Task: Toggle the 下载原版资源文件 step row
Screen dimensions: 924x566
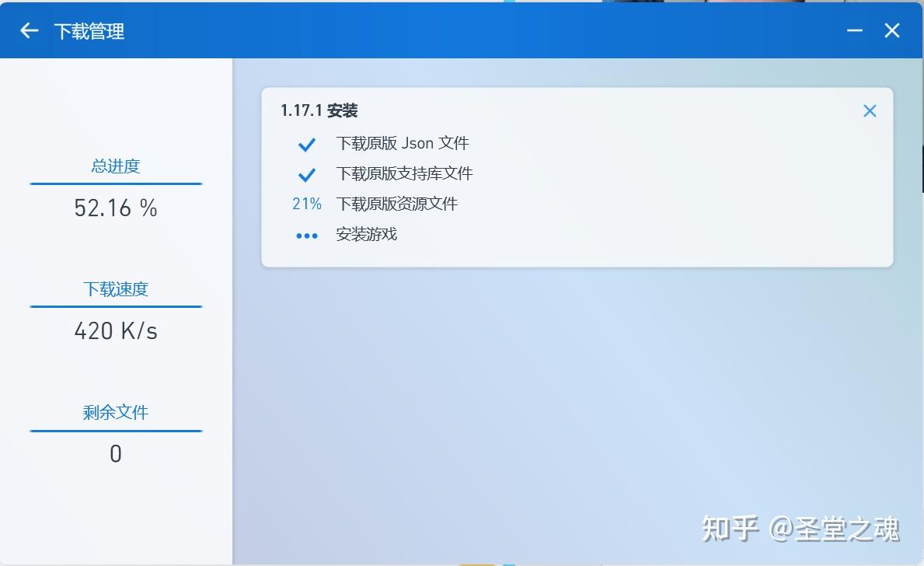Action: [398, 204]
